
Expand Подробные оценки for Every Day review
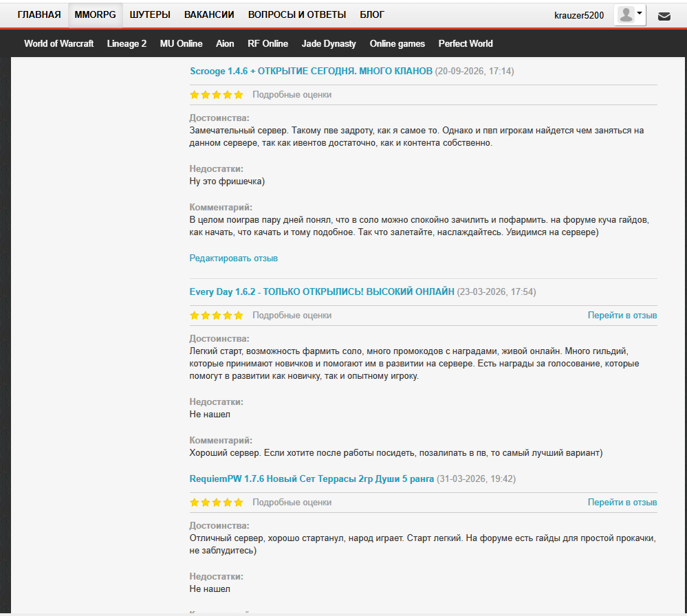tap(292, 316)
